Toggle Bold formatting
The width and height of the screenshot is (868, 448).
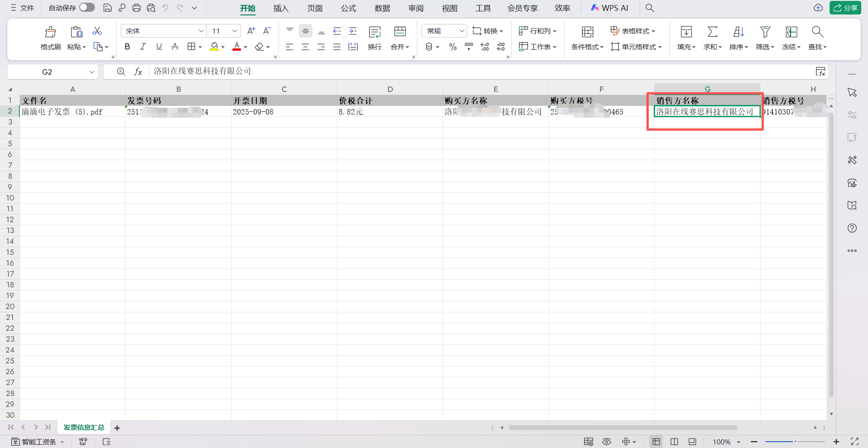(x=127, y=47)
